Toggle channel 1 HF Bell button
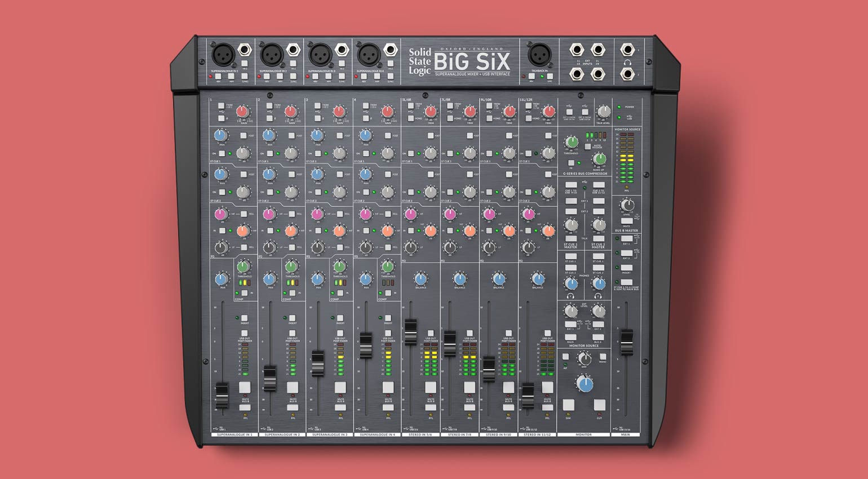Image resolution: width=868 pixels, height=479 pixels. (x=244, y=215)
